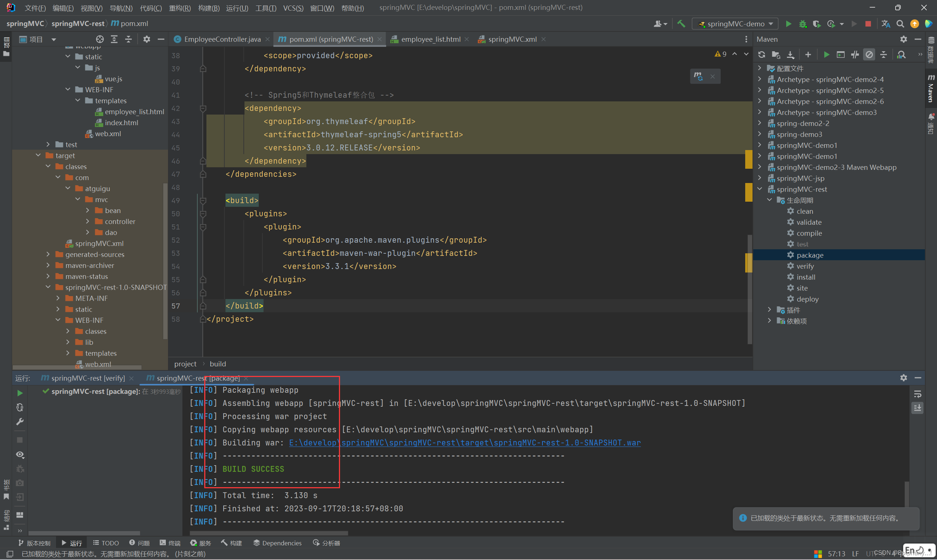Viewport: 937px width, 560px height.
Task: Download sources and documentation in the Maven panel
Action: (790, 55)
